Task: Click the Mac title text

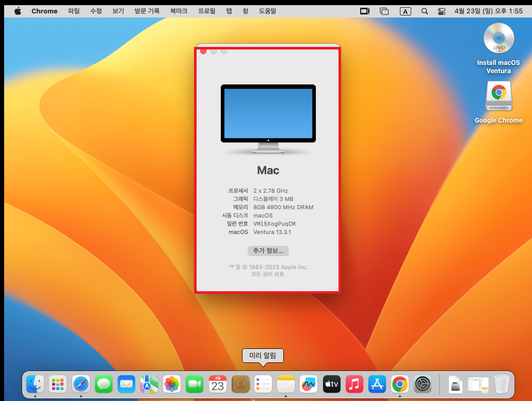Action: tap(268, 170)
